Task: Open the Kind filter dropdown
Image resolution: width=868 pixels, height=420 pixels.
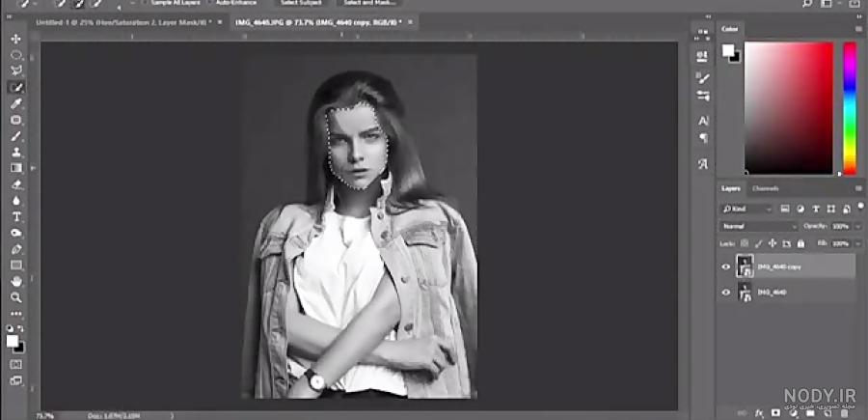Action: coord(746,209)
